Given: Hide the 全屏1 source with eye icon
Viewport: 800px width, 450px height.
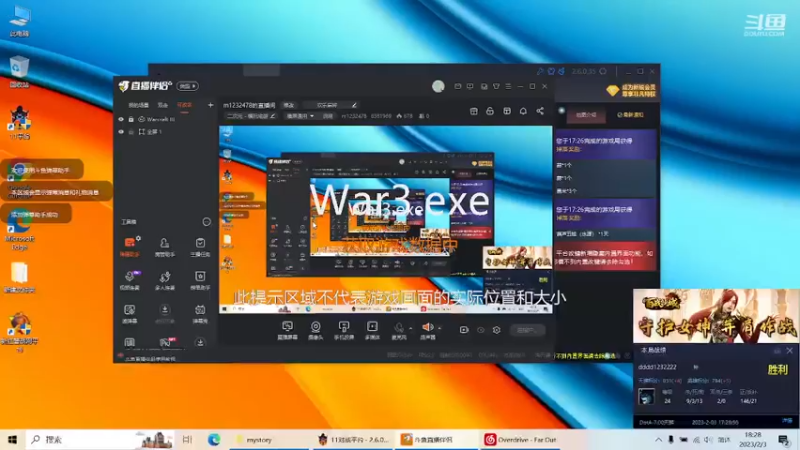Looking at the screenshot, I should [x=121, y=132].
